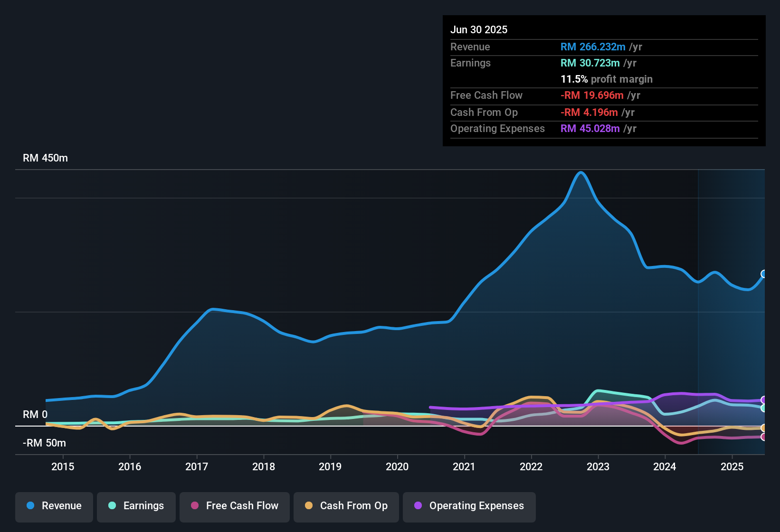Toggle Operating Expenses series visibility

469,506
